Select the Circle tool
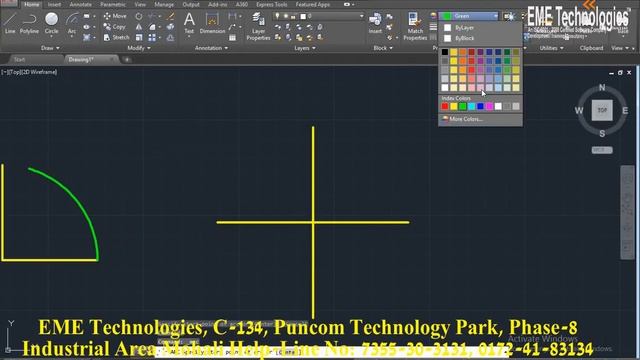The height and width of the screenshot is (360, 640). [51, 23]
